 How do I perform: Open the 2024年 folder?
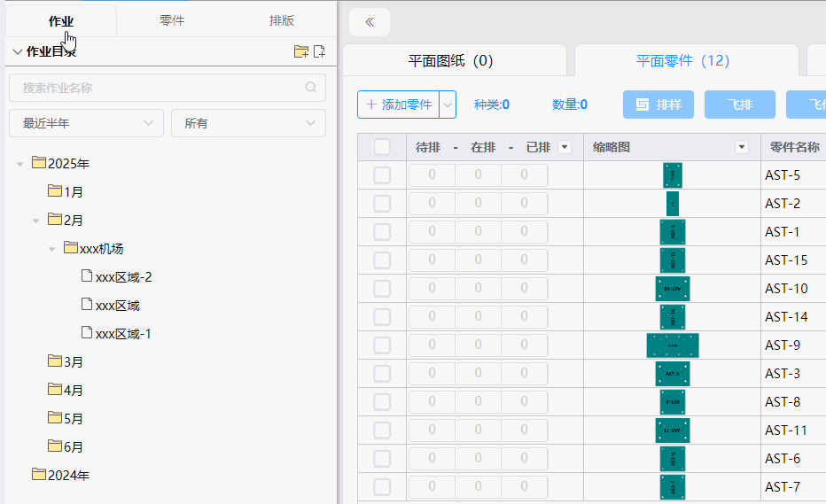pos(68,475)
